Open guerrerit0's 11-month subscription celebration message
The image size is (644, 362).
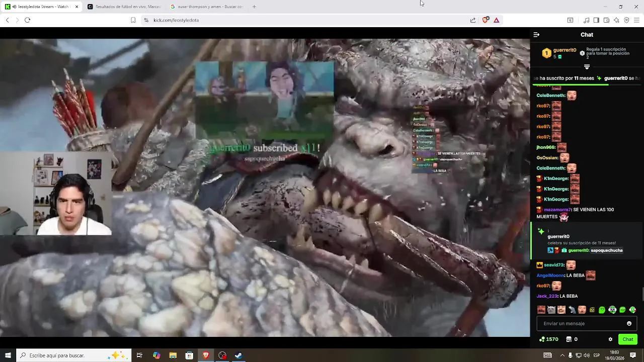pos(587,240)
